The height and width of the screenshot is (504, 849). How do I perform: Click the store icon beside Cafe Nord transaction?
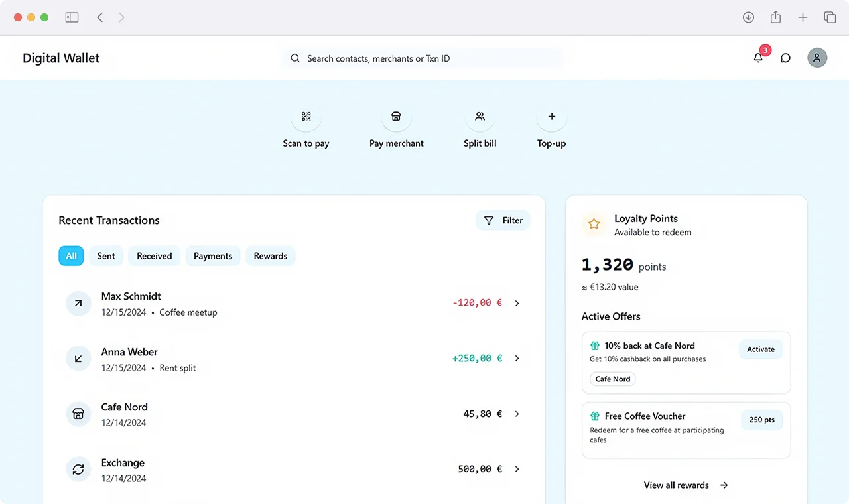78,414
